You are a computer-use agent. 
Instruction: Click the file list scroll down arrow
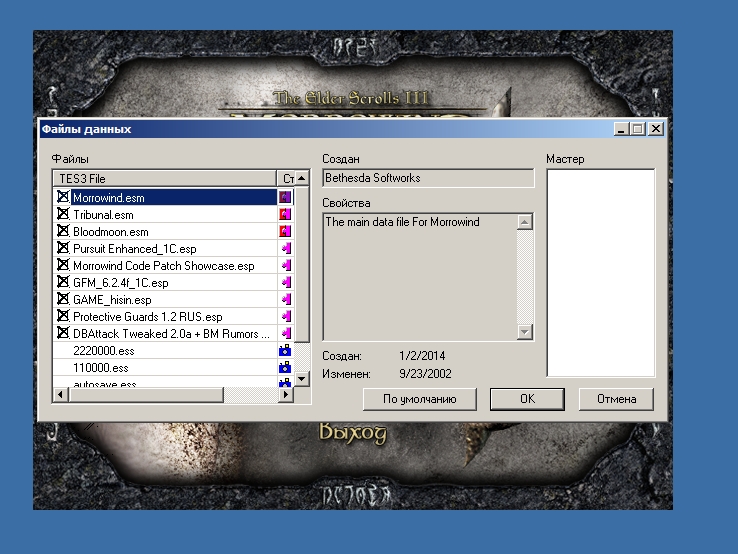[302, 378]
